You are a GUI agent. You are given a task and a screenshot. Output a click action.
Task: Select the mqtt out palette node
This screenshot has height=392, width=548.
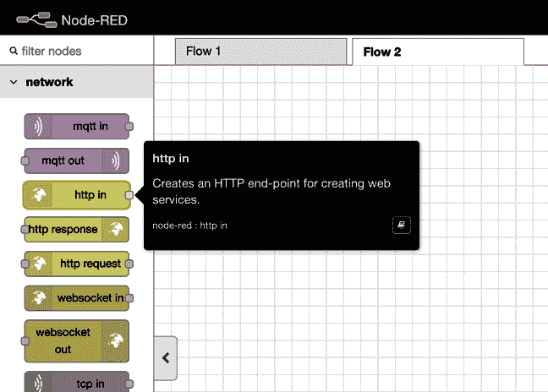click(77, 161)
